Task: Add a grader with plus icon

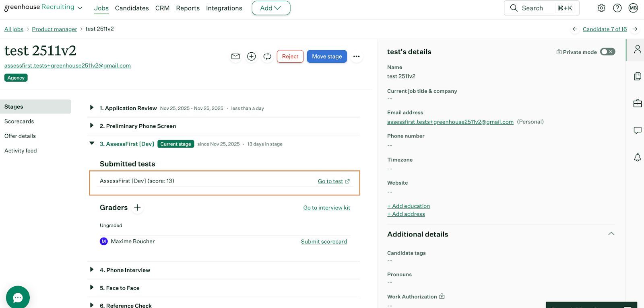Action: click(x=137, y=207)
